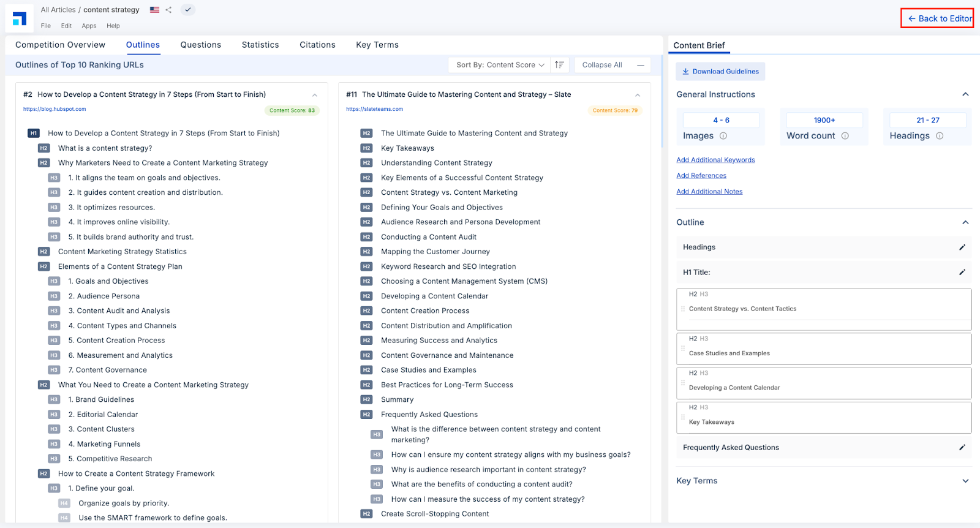Click the info icon next to Images

click(x=723, y=136)
